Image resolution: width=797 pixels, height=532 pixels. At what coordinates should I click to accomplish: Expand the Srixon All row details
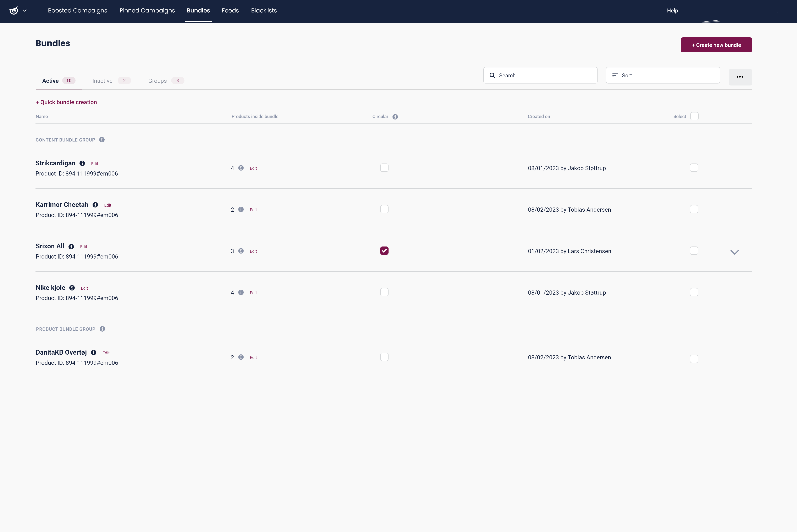point(735,252)
